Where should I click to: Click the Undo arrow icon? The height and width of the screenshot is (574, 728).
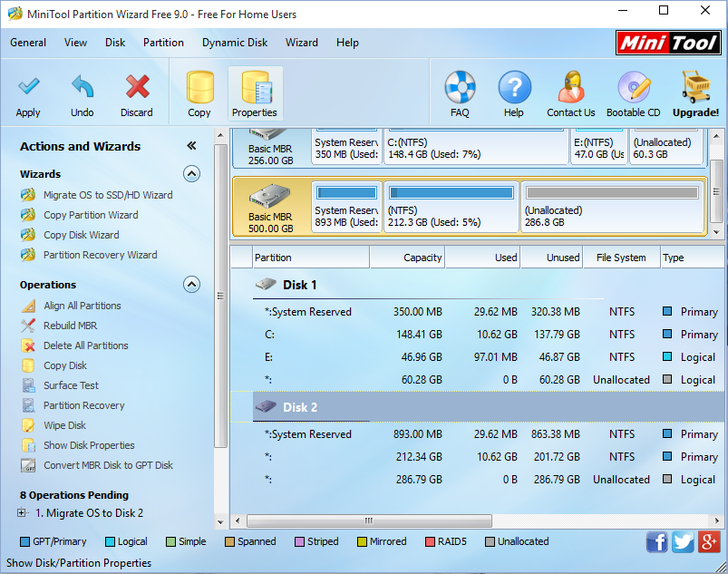click(x=83, y=86)
